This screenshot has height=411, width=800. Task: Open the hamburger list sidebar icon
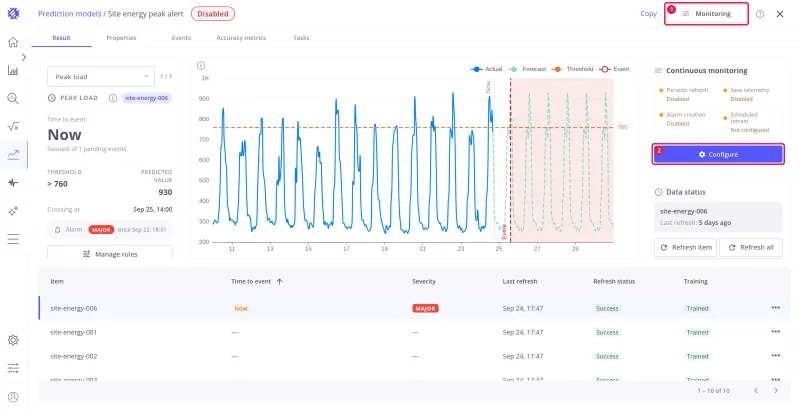tap(13, 239)
